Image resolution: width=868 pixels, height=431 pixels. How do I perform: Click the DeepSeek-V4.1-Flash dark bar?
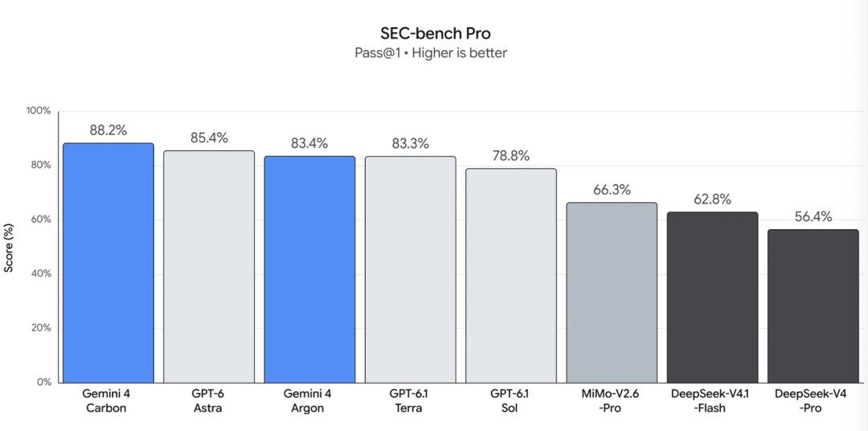[712, 297]
